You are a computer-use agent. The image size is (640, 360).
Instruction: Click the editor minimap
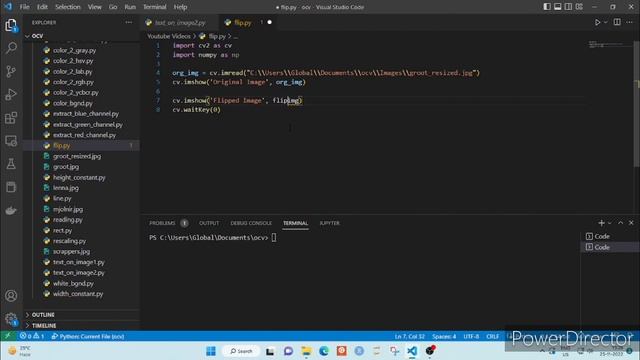coord(609,44)
